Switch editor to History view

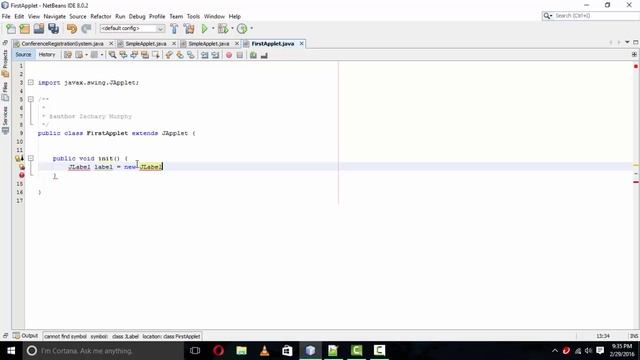(47, 54)
